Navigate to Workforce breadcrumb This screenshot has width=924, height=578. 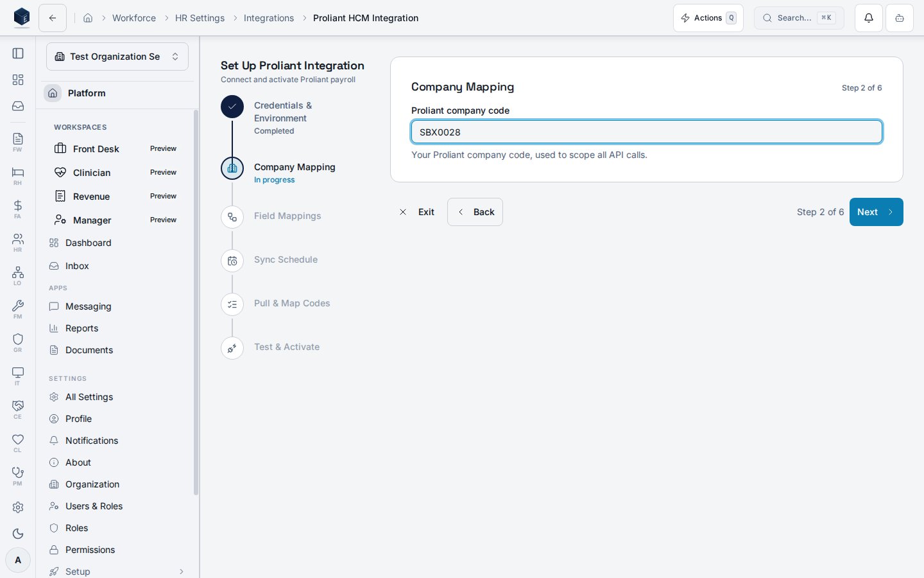coord(134,18)
